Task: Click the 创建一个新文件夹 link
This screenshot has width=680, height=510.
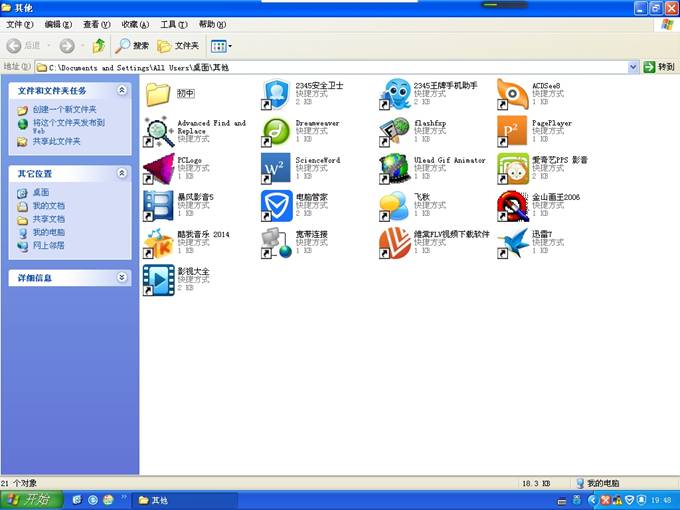Action: (x=64, y=109)
